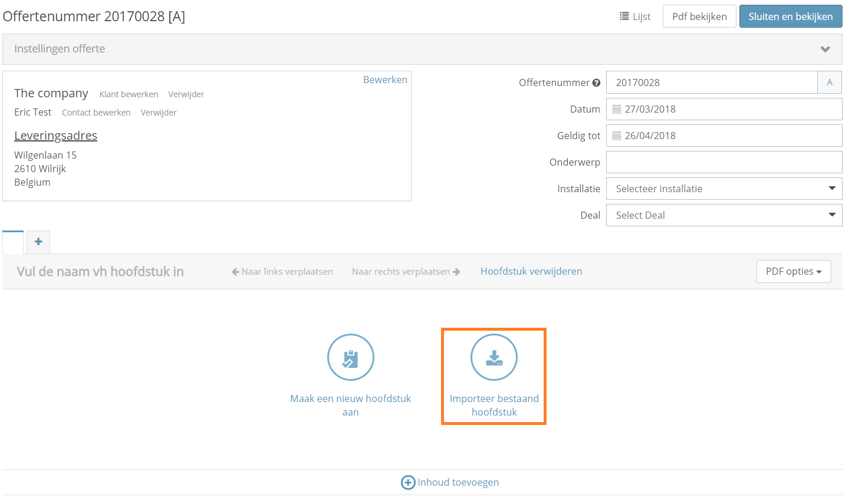Viewport: 852px width, 504px height.
Task: Click Naar links verplaatsen
Action: pyautogui.click(x=282, y=272)
